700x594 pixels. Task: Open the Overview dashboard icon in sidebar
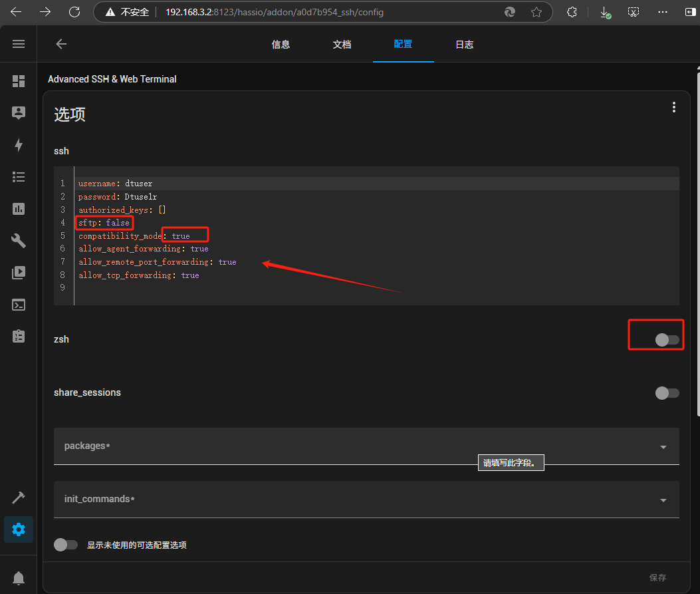[x=19, y=81]
